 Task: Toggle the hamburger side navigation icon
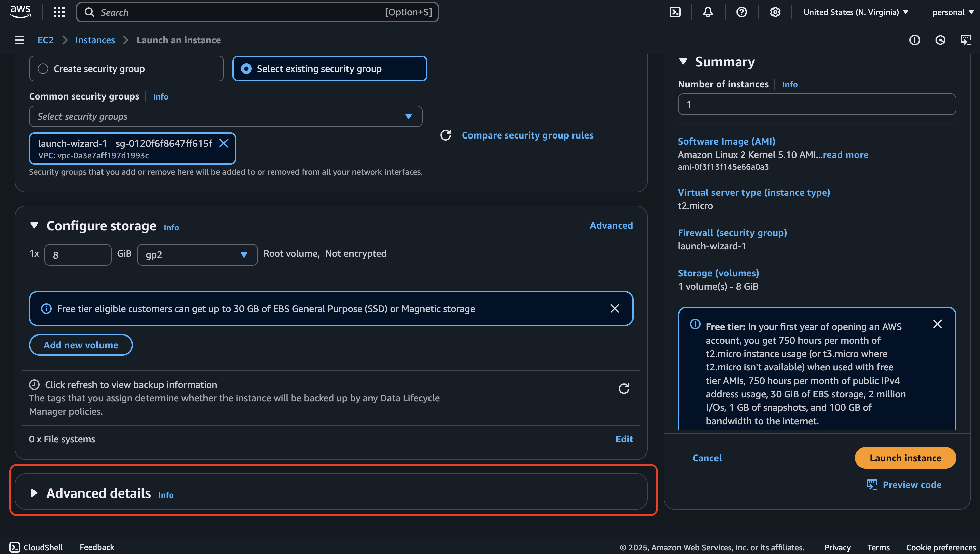coord(19,40)
